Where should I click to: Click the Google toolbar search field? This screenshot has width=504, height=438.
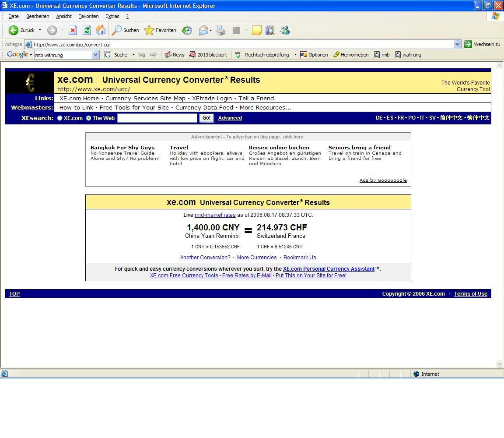[x=63, y=55]
